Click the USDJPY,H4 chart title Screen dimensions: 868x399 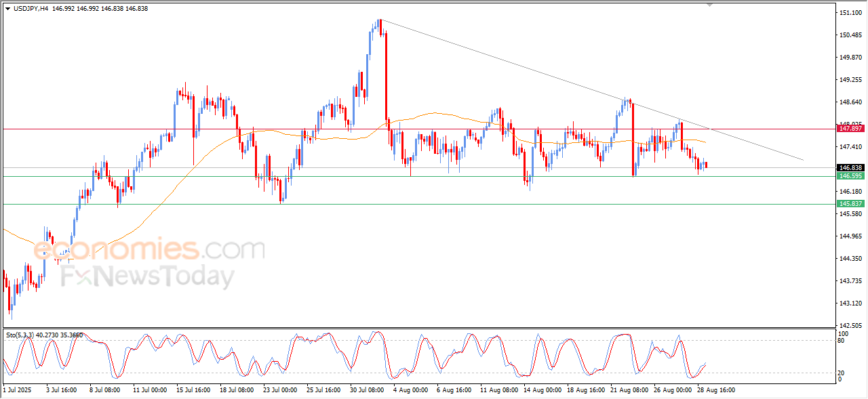(x=30, y=9)
